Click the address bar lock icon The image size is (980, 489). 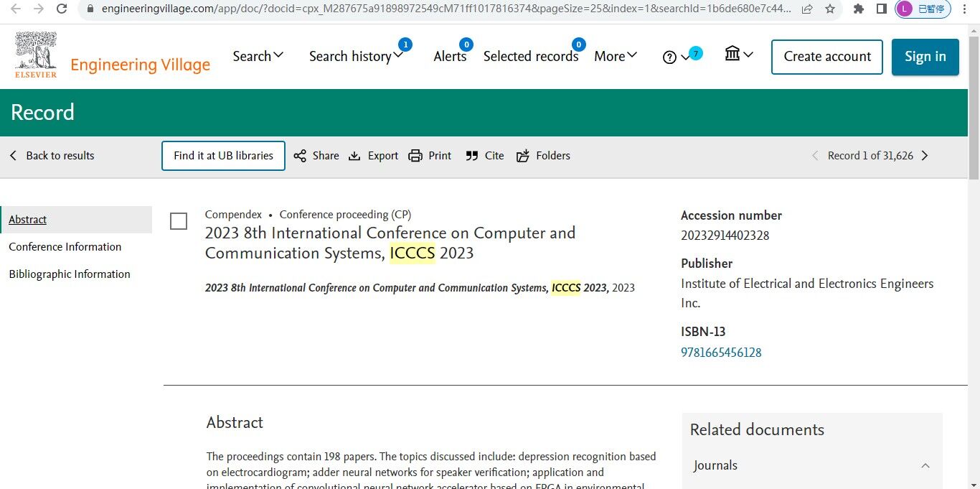coord(90,9)
